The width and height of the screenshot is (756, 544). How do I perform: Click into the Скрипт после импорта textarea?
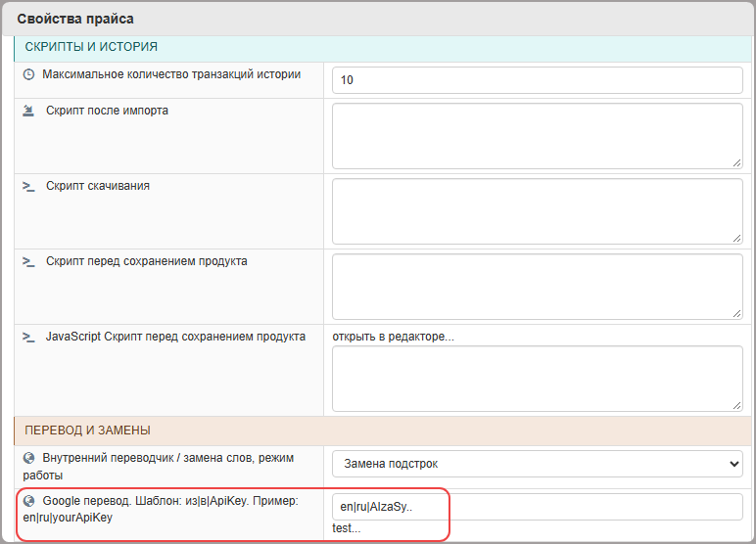(x=537, y=136)
